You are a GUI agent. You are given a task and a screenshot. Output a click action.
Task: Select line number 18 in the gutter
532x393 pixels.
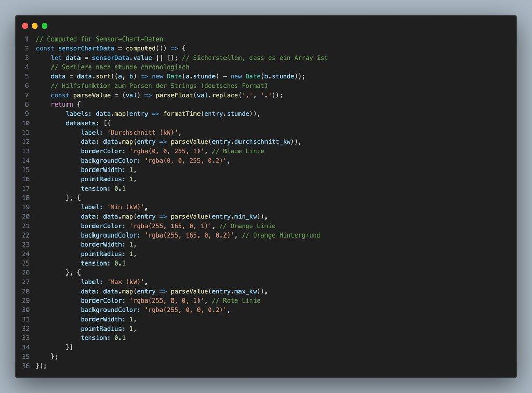25,198
